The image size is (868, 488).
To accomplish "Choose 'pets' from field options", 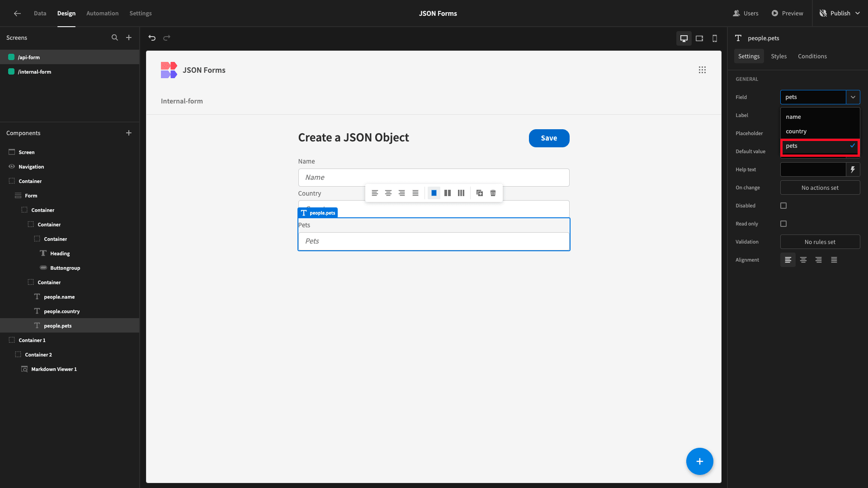I will pos(820,146).
